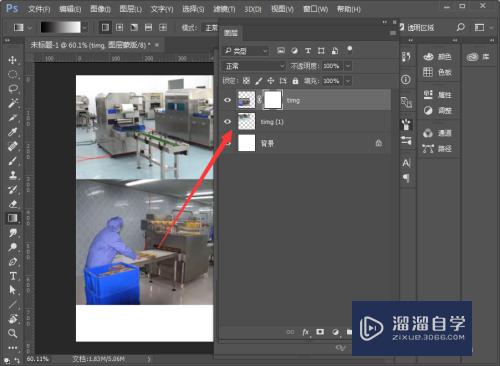Choose reflected gradient style icon

(x=148, y=27)
